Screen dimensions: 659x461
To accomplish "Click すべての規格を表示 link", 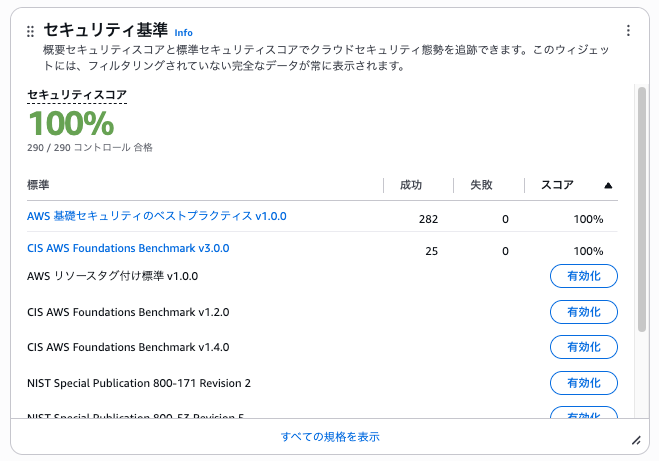I will pyautogui.click(x=330, y=437).
